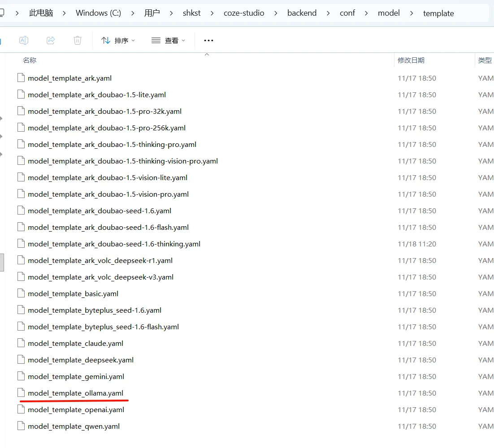This screenshot has height=448, width=494.
Task: Select file model_template_ark_doubao-1.5-pro-32k.yaml
Action: pos(104,112)
